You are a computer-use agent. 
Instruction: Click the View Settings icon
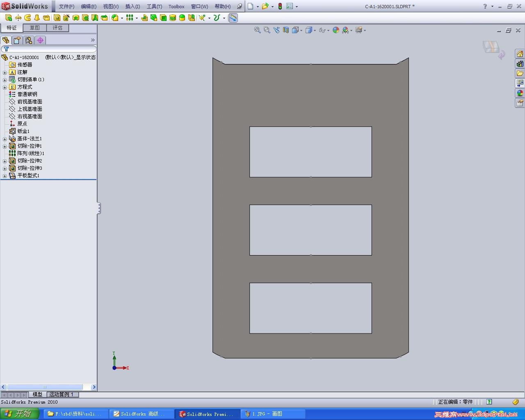click(359, 30)
